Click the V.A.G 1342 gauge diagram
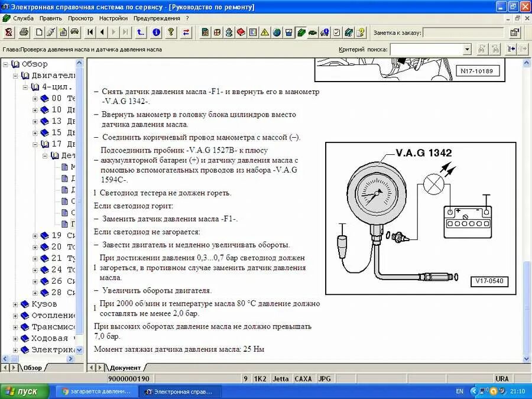This screenshot has height=399, width=532. tap(421, 218)
